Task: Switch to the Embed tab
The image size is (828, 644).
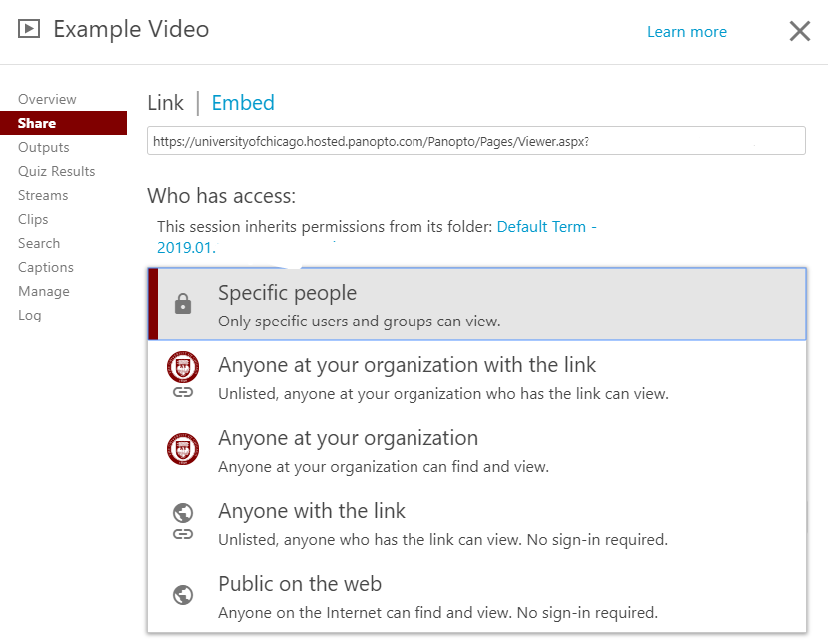Action: (243, 103)
